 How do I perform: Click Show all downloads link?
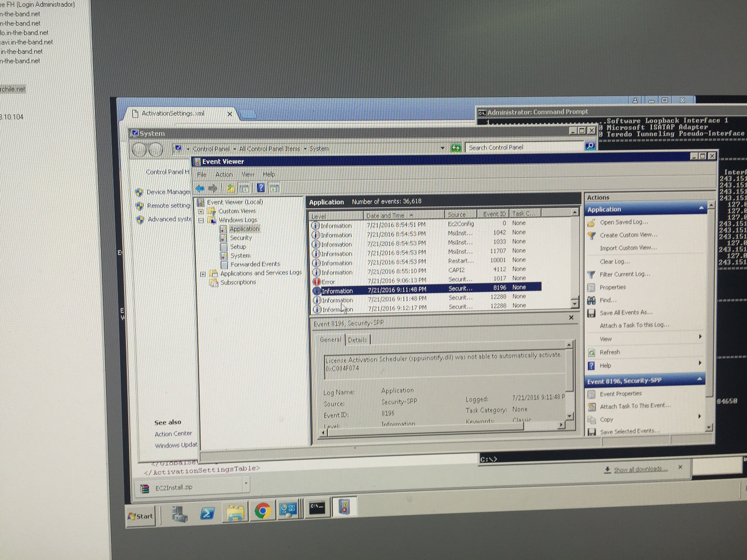click(x=641, y=469)
